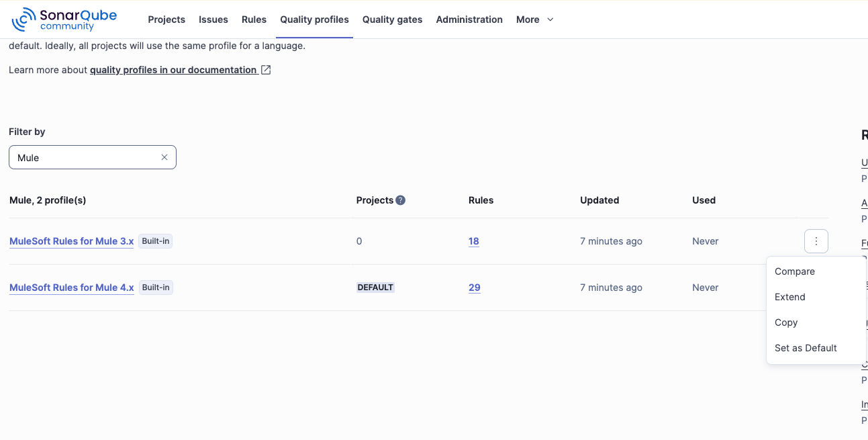Open the Issues navigation item
868x440 pixels.
213,19
